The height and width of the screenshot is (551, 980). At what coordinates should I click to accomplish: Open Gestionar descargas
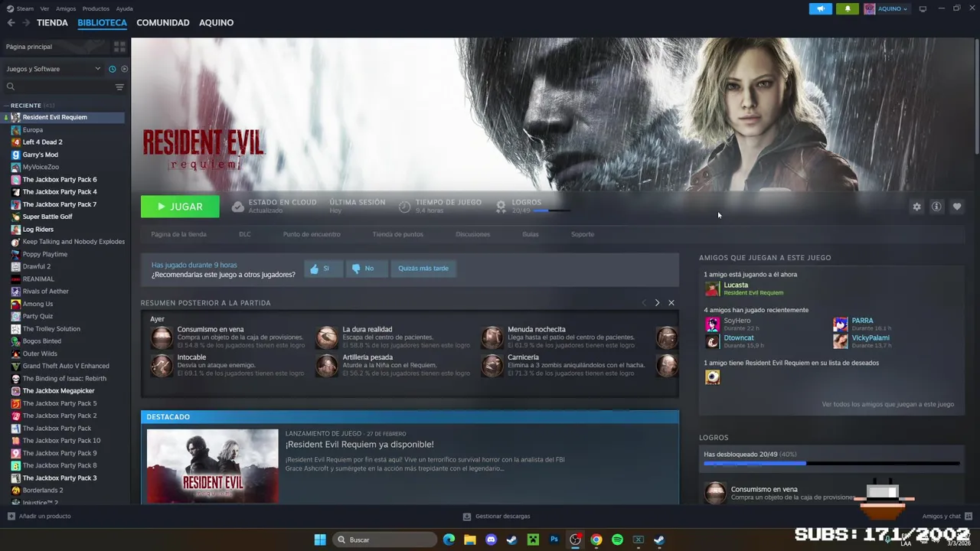point(496,517)
